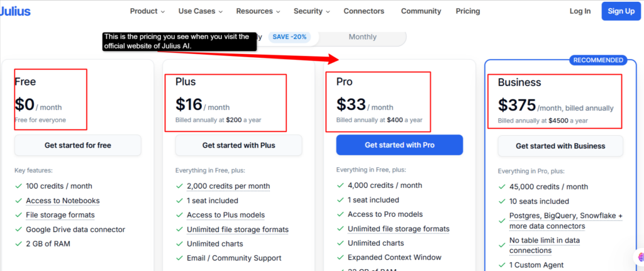
Task: Click Get started with Plus
Action: [x=238, y=145]
